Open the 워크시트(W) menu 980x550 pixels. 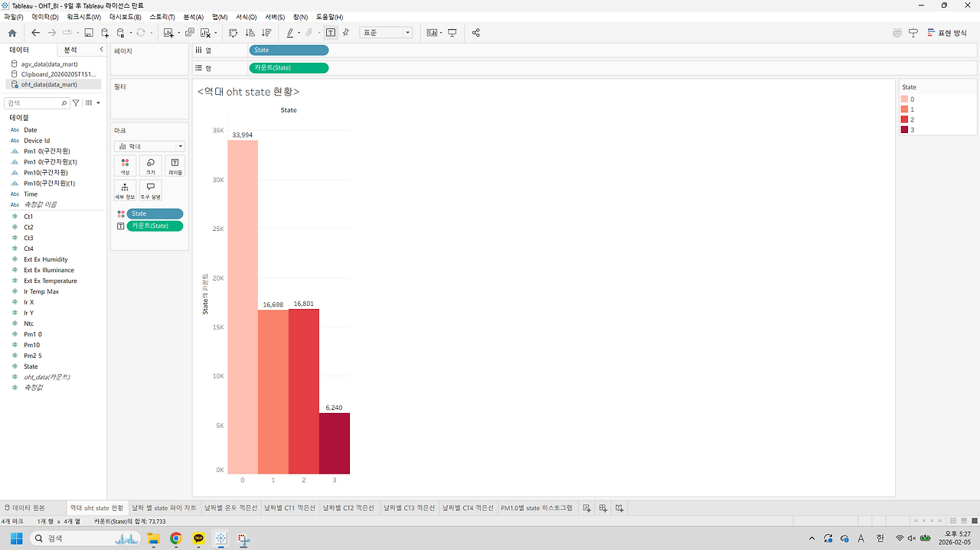83,17
